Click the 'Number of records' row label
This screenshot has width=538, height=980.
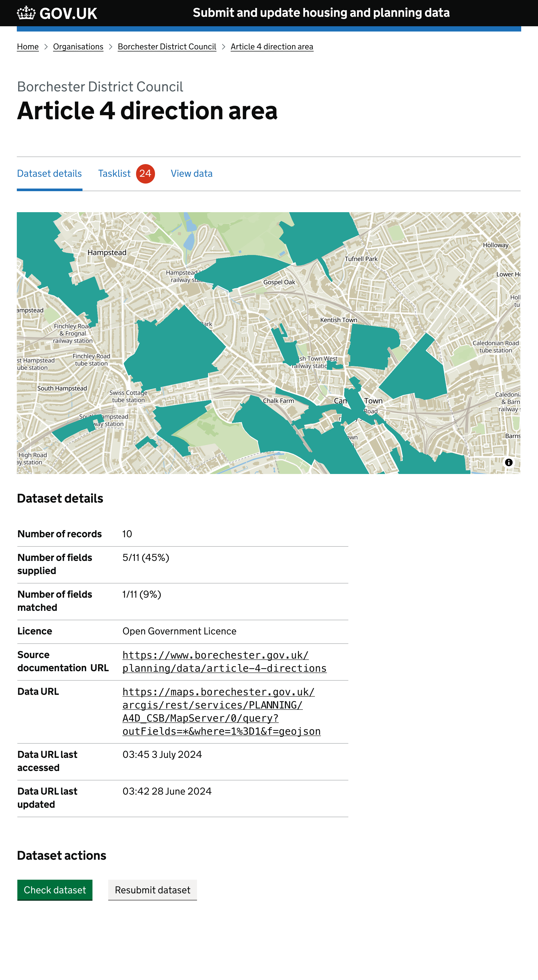(60, 534)
